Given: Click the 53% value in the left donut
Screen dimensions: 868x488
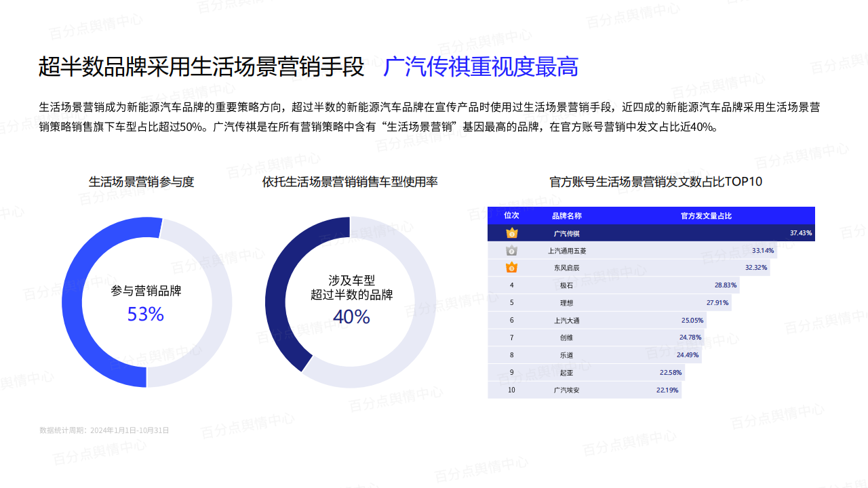Looking at the screenshot, I should click(x=146, y=314).
